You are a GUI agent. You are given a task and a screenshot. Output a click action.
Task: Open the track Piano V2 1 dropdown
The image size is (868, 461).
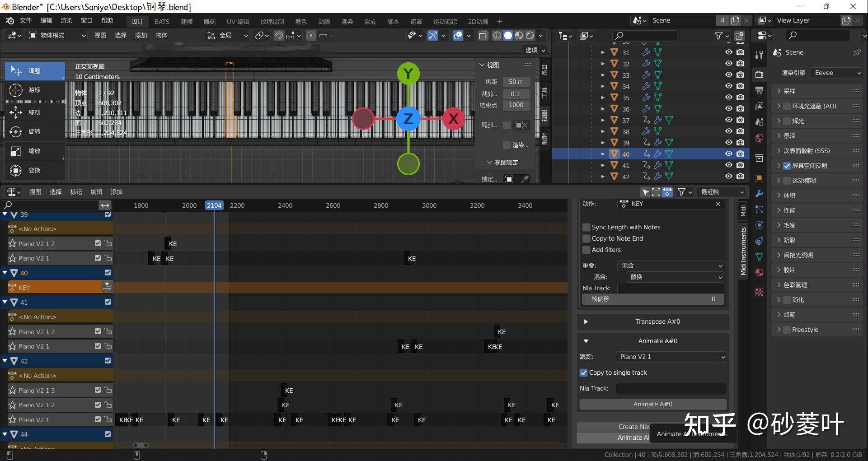(671, 357)
